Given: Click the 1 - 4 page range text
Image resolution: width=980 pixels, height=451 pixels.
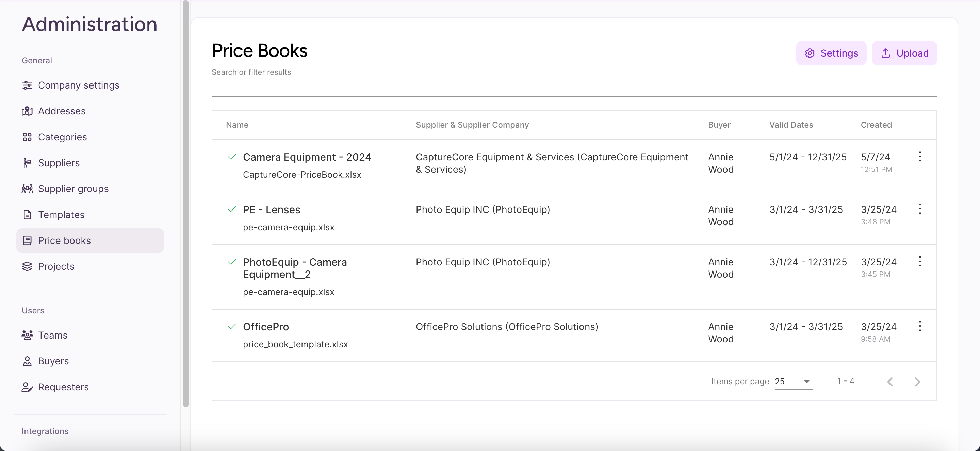Looking at the screenshot, I should click(846, 381).
